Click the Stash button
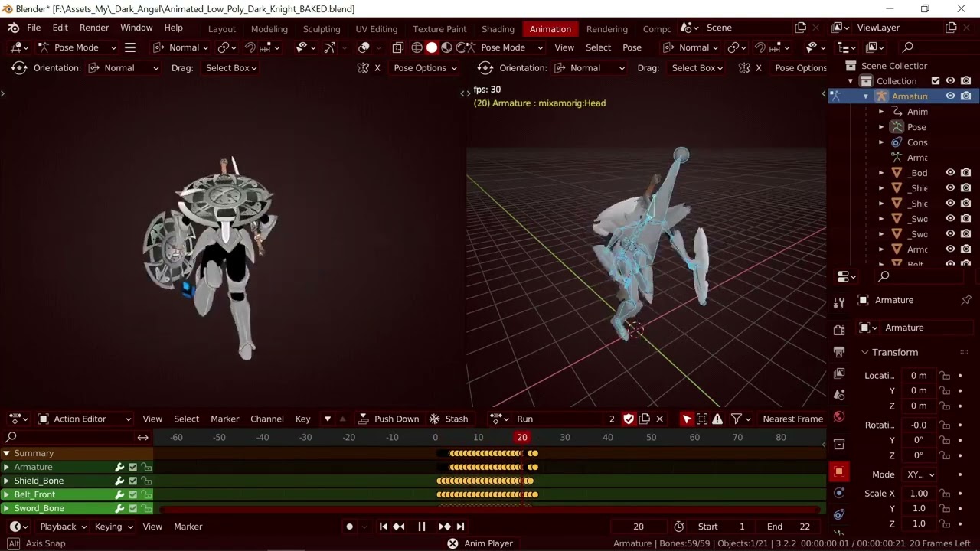This screenshot has height=551, width=980. point(449,419)
